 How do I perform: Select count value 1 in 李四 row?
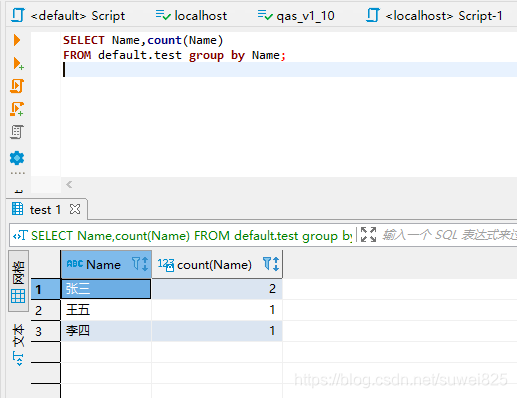[x=217, y=331]
